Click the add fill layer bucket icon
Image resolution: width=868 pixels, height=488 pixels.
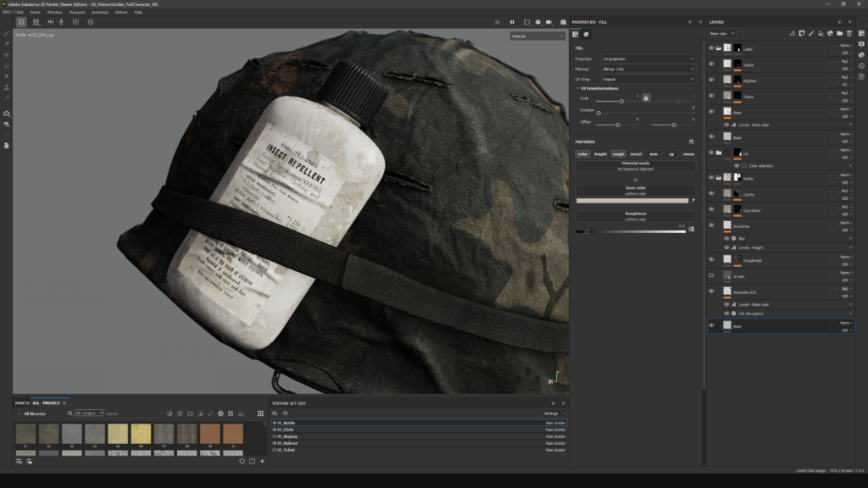[x=821, y=34]
